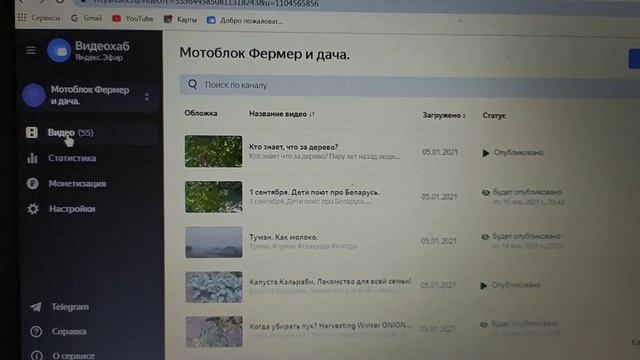Click the Обложка column header
This screenshot has width=640, height=360.
pos(201,113)
